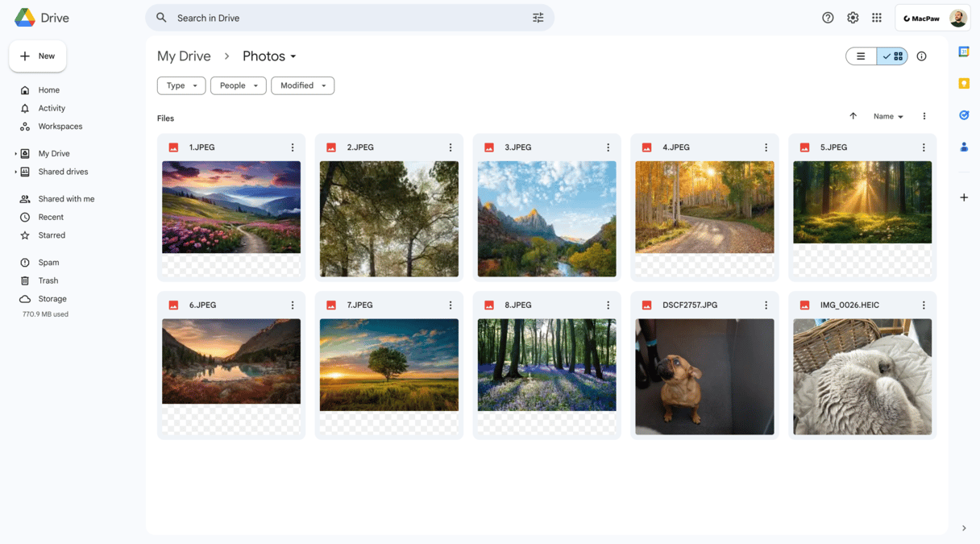Expand the My Drive tree arrow
The width and height of the screenshot is (980, 544).
(15, 153)
